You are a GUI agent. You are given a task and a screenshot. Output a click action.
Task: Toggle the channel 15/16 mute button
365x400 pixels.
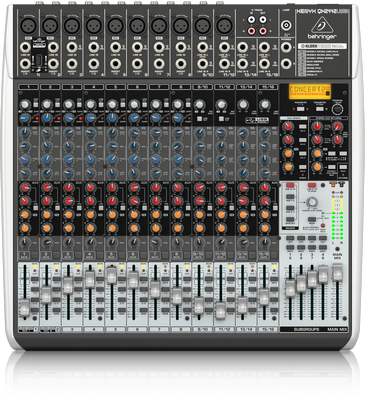[264, 256]
